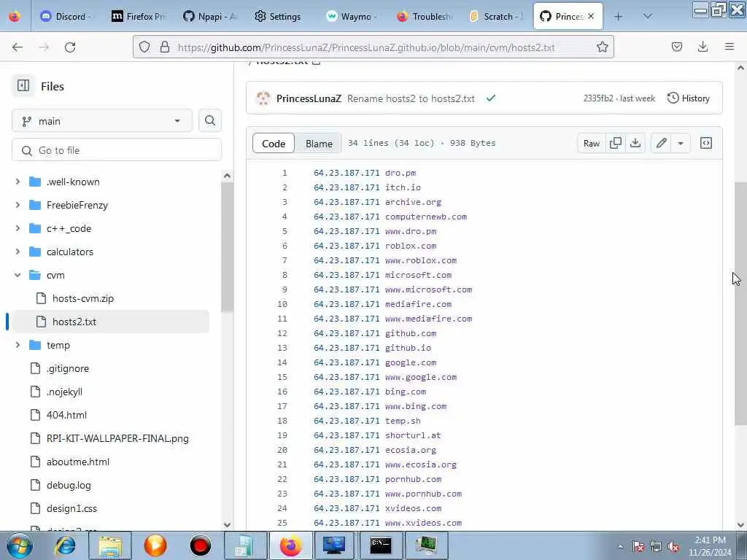Click the padlock site info icon
747x560 pixels.
tap(165, 47)
